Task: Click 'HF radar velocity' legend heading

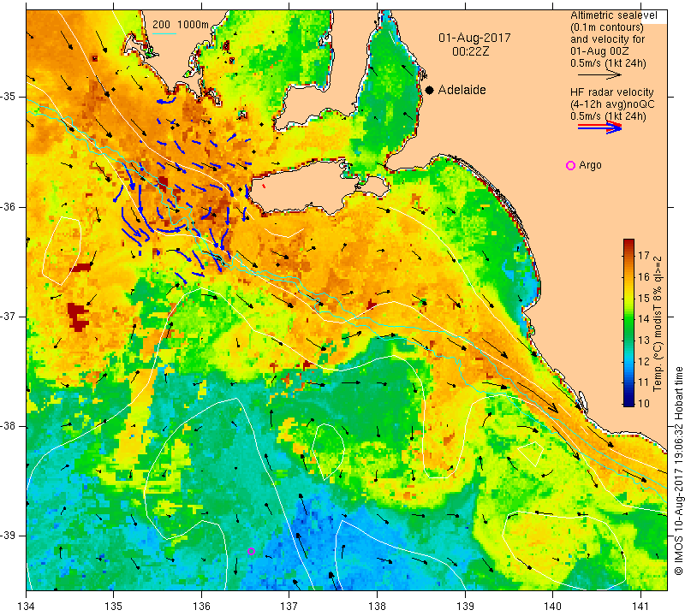Action: pyautogui.click(x=612, y=92)
